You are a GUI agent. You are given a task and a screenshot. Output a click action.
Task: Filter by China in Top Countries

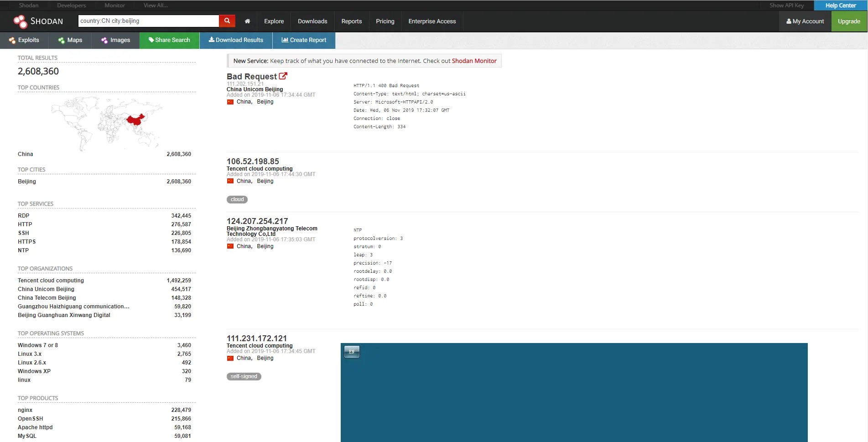(26, 154)
